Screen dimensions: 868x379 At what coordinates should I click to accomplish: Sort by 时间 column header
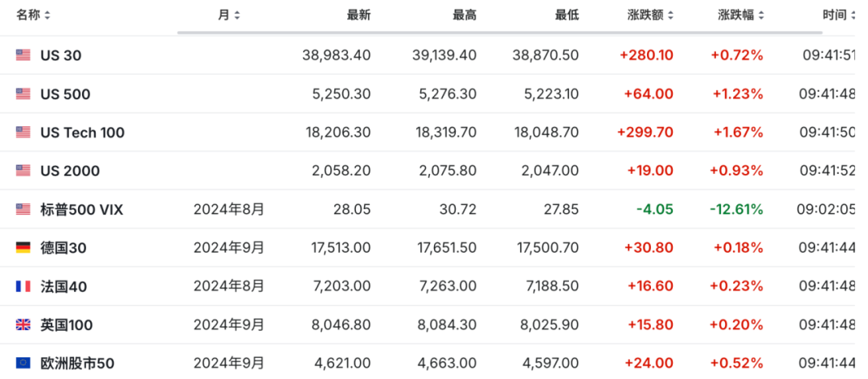[838, 15]
